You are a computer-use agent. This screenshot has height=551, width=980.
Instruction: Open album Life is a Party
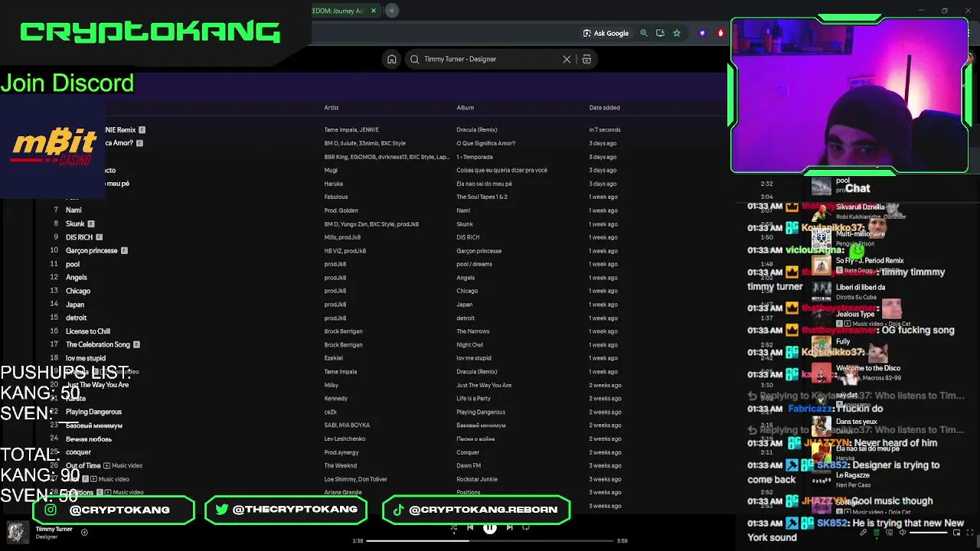(473, 399)
